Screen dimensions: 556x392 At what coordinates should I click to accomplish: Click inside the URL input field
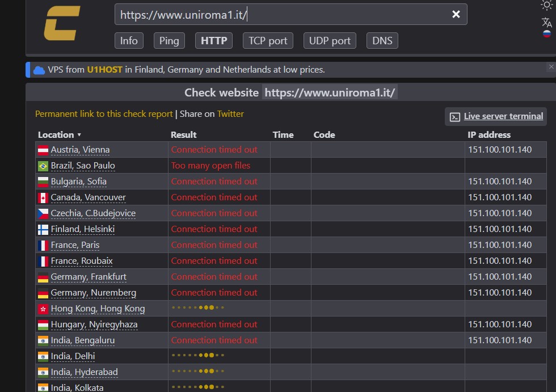click(284, 15)
